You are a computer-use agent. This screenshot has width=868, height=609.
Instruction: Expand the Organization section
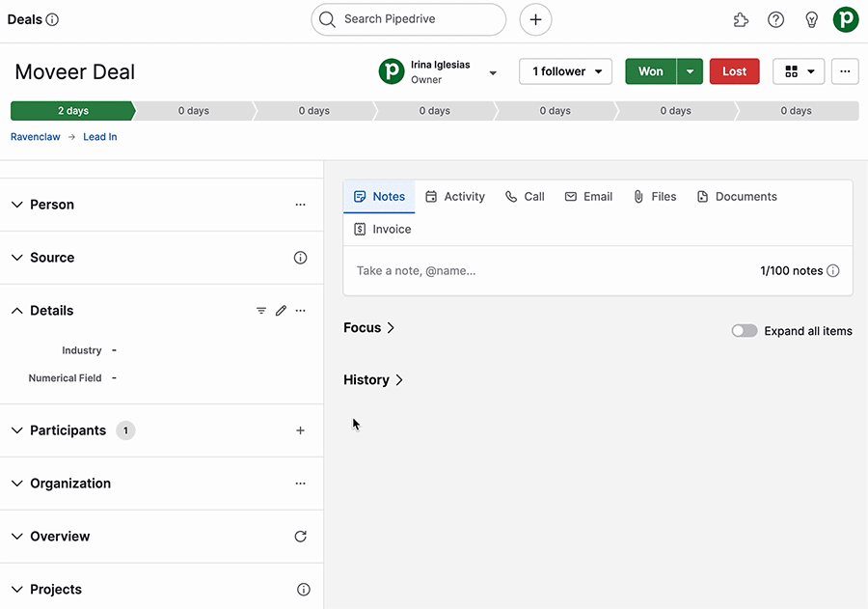pyautogui.click(x=17, y=484)
